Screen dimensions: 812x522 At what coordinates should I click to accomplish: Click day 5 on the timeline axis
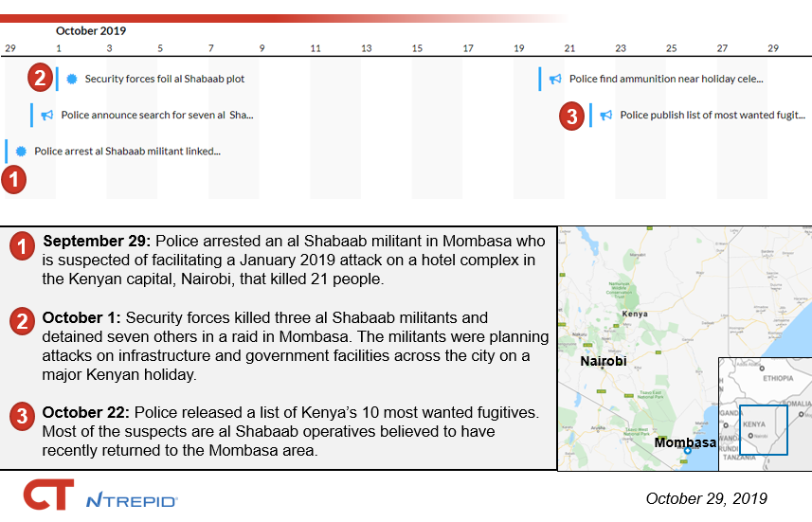(x=160, y=48)
